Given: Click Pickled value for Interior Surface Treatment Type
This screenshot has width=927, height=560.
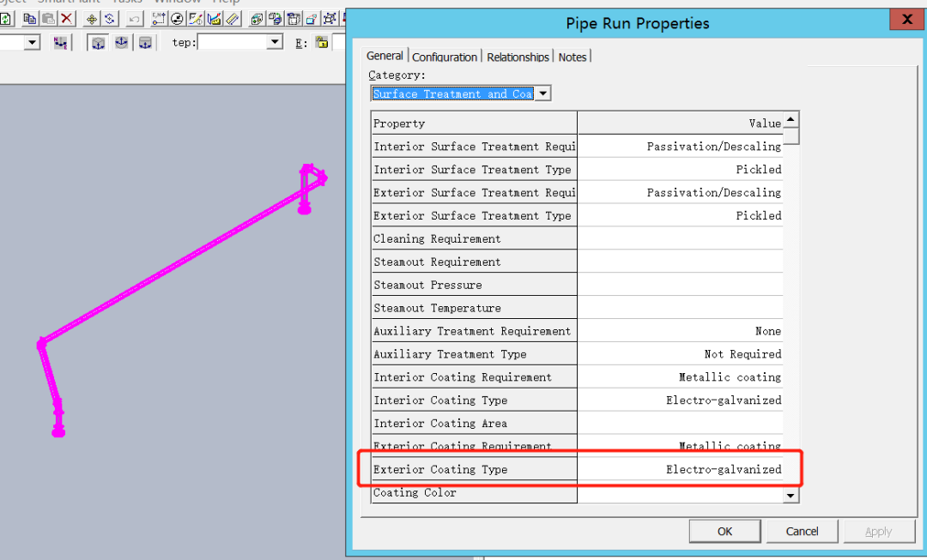Looking at the screenshot, I should click(680, 169).
